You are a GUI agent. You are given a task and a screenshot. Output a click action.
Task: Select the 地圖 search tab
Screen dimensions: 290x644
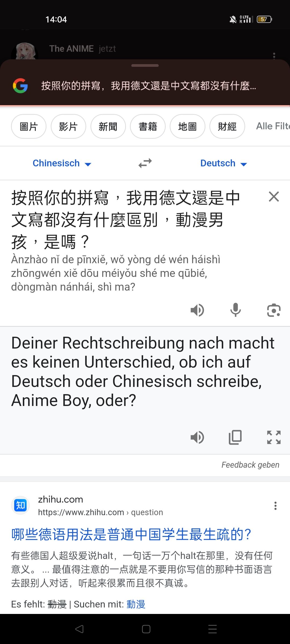coord(187,126)
